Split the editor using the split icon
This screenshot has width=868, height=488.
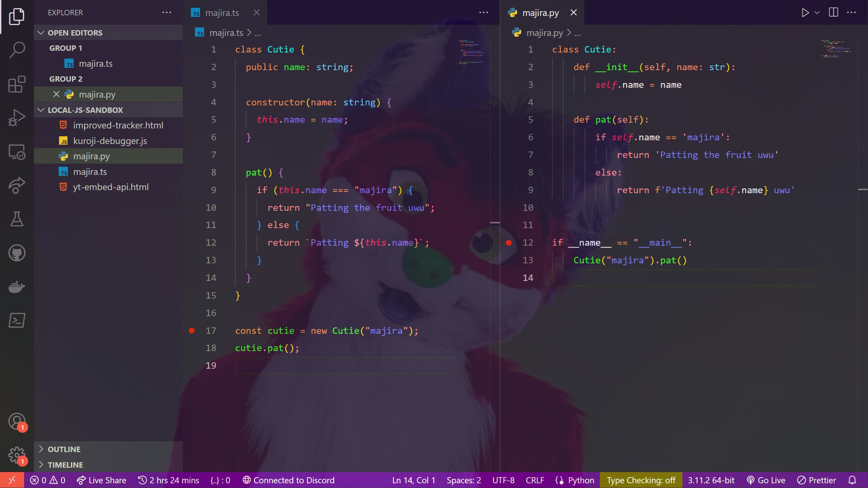point(833,13)
